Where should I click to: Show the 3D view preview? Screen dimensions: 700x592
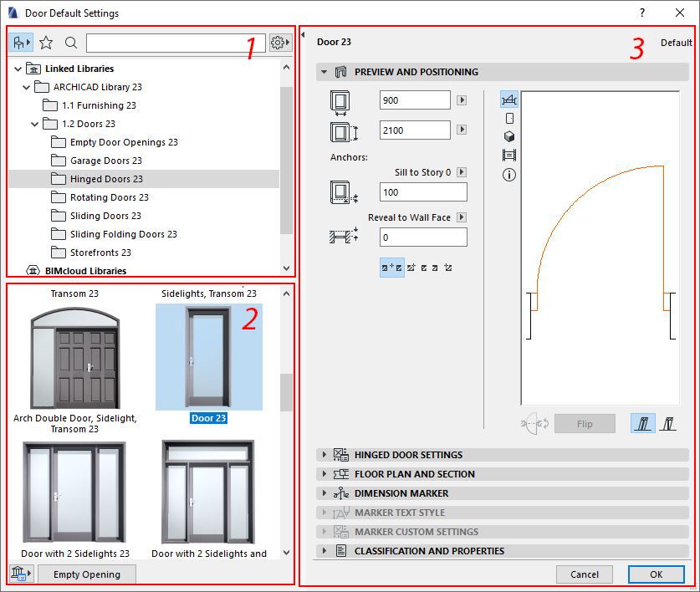pos(509,136)
